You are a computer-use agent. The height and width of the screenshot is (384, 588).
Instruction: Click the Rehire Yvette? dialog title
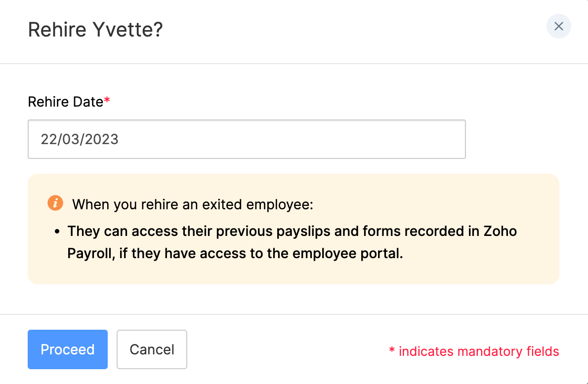[94, 30]
